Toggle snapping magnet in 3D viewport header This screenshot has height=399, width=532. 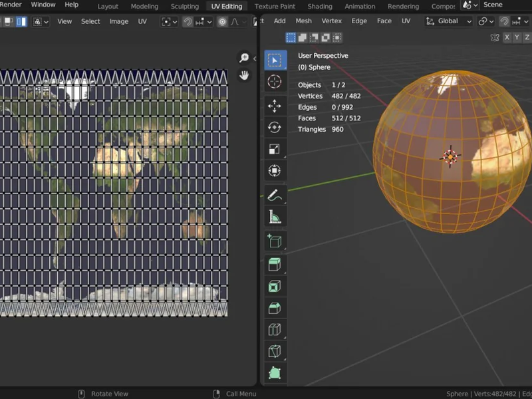click(504, 21)
